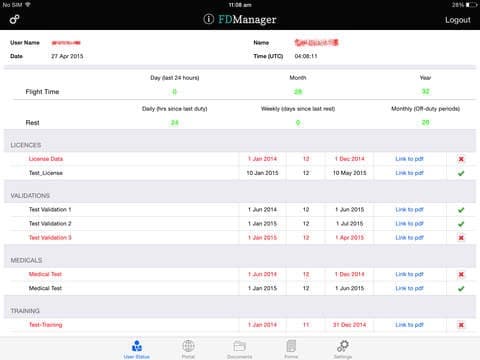The height and width of the screenshot is (360, 480).
Task: Log out using the Logout button
Action: pyautogui.click(x=458, y=20)
